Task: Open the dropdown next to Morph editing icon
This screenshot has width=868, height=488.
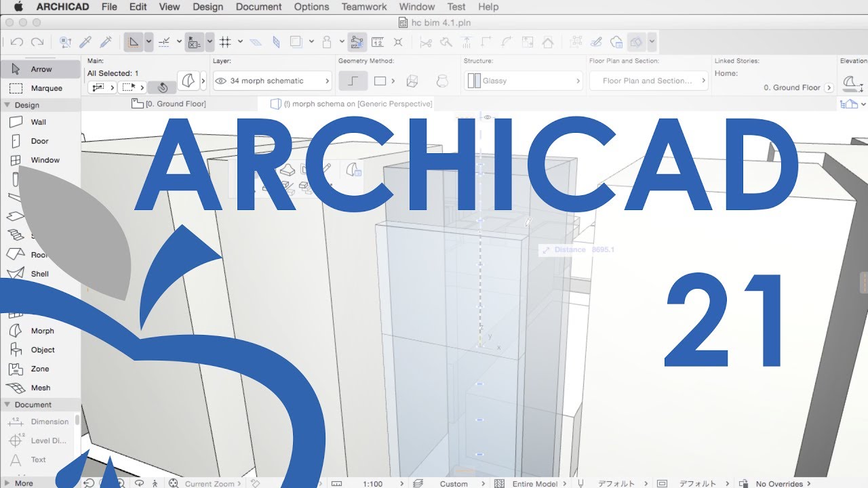Action: coord(652,42)
